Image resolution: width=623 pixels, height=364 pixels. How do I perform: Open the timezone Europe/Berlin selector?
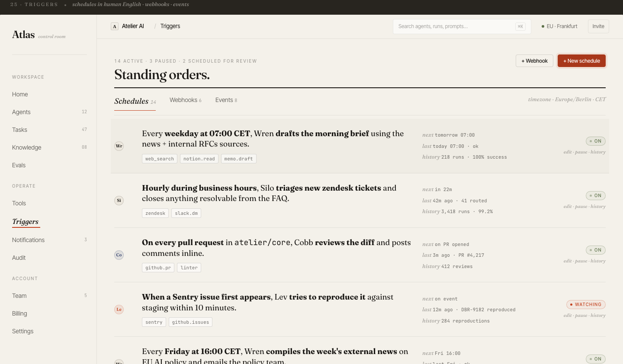[x=567, y=99]
